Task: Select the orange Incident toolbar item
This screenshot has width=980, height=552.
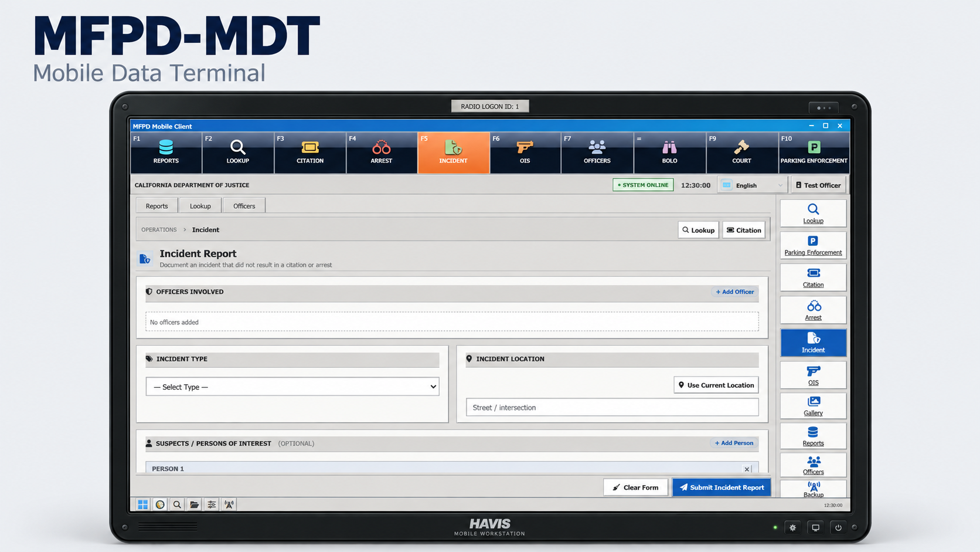Action: [x=454, y=153]
